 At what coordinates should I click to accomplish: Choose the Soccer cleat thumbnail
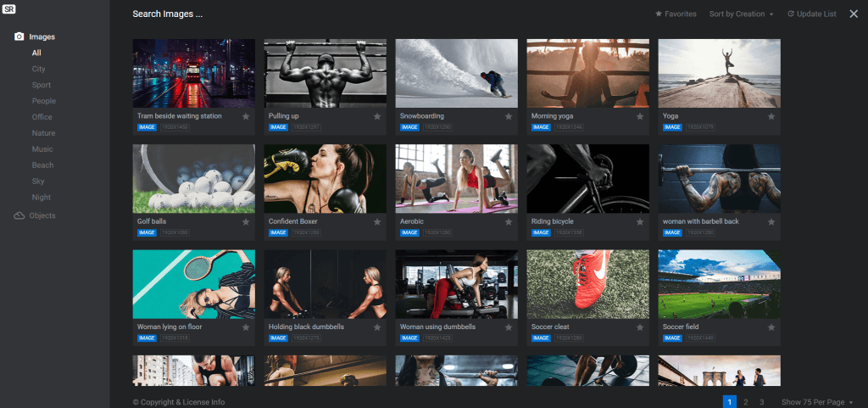(588, 284)
